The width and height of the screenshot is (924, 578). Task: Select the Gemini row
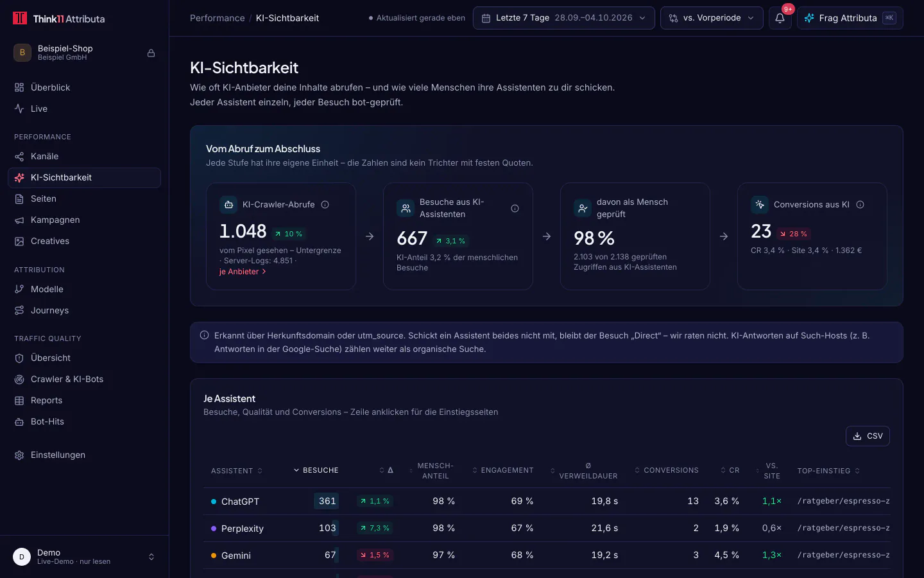pyautogui.click(x=547, y=555)
